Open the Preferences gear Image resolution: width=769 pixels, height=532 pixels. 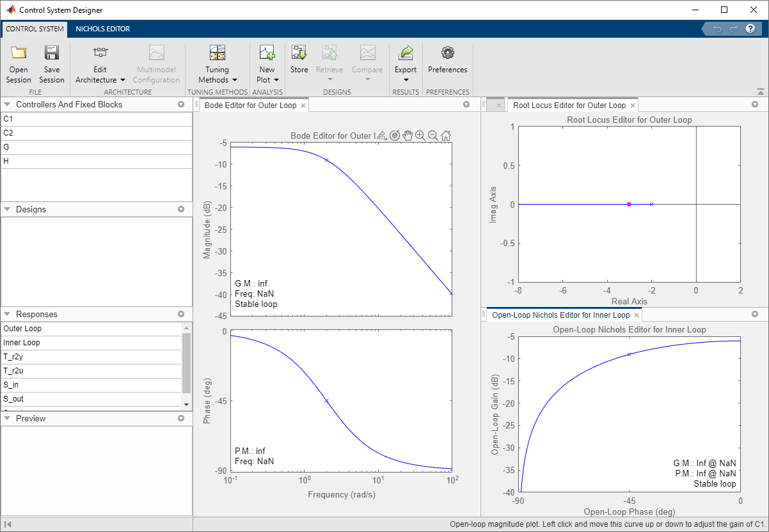point(447,54)
